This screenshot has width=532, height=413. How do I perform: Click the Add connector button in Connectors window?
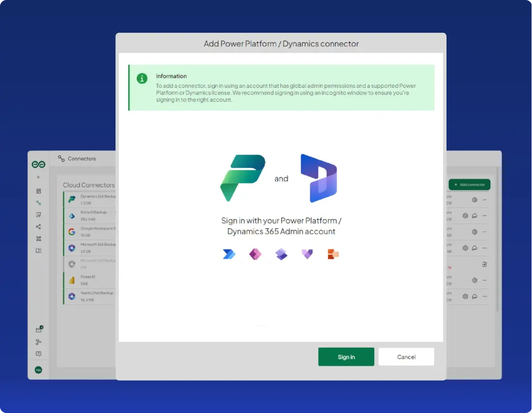pyautogui.click(x=469, y=185)
